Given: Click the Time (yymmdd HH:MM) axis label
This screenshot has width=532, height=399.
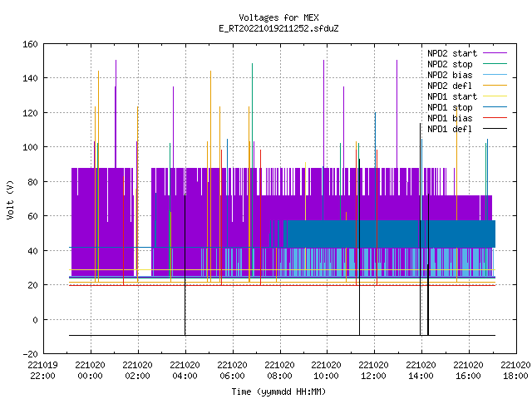Looking at the screenshot, I should [x=278, y=392].
